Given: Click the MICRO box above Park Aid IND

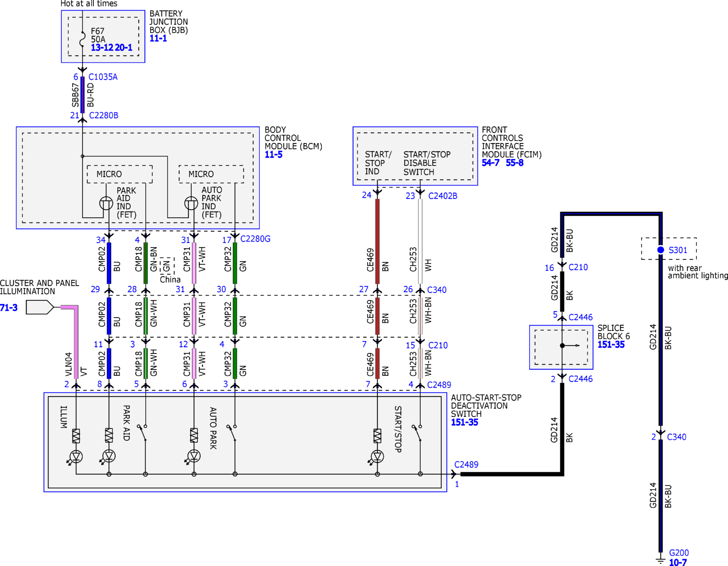Looking at the screenshot, I should tap(120, 174).
